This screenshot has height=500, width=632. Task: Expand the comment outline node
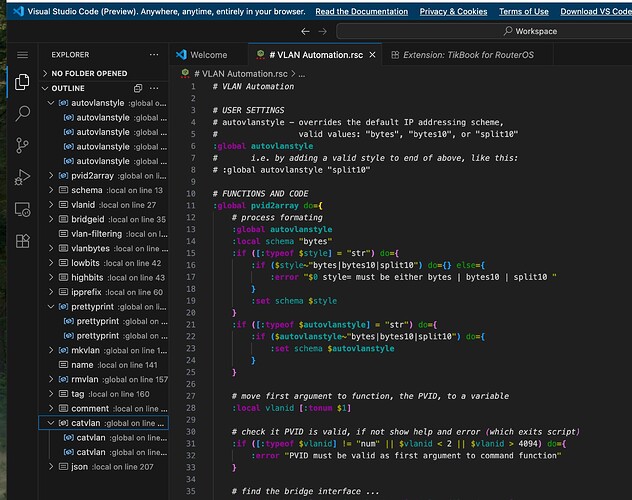point(51,408)
